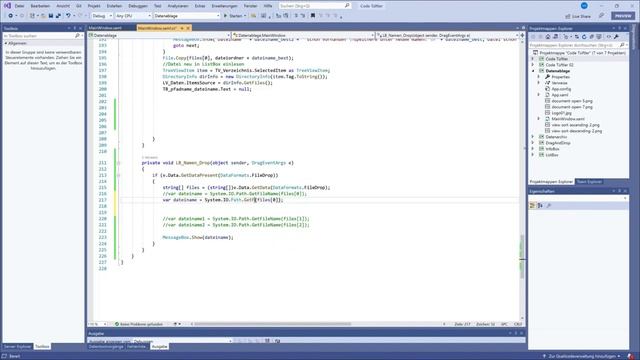Click the property pages wrench in Eigenschaften
Screen dimensions: 640x360
click(549, 206)
